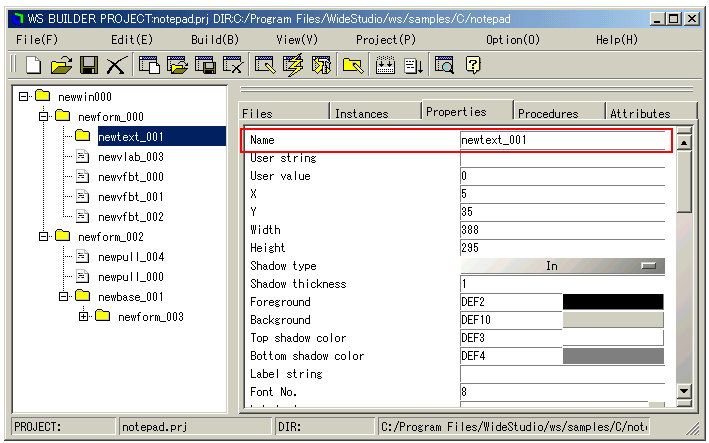Collapse the newwin000 tree node
The height and width of the screenshot is (443, 709).
(23, 97)
